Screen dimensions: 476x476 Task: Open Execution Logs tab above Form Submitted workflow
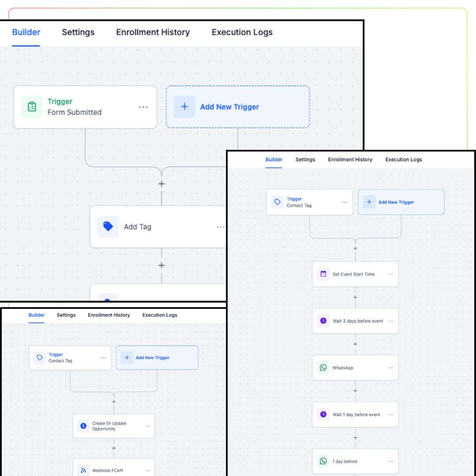coord(242,32)
